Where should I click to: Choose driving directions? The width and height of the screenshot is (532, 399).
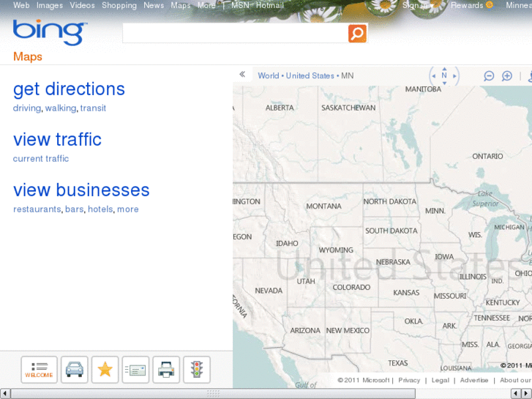27,108
